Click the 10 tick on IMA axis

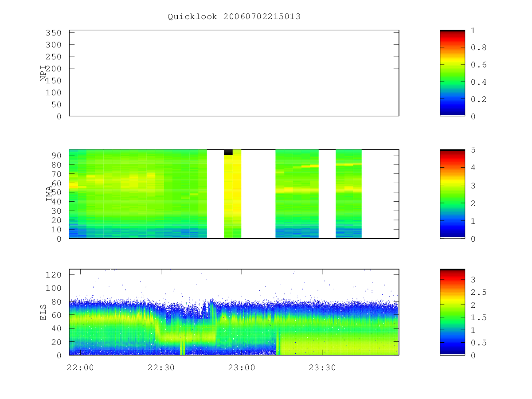point(56,229)
